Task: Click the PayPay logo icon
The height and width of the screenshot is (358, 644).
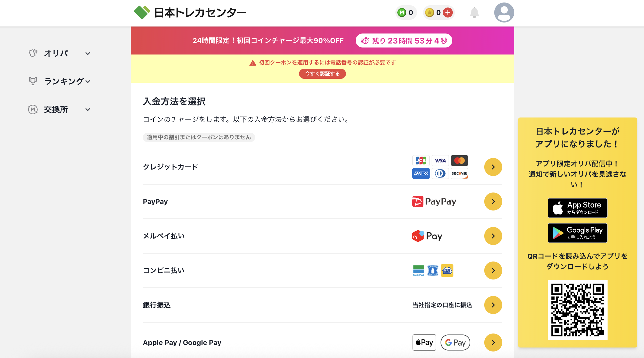Action: (x=434, y=201)
